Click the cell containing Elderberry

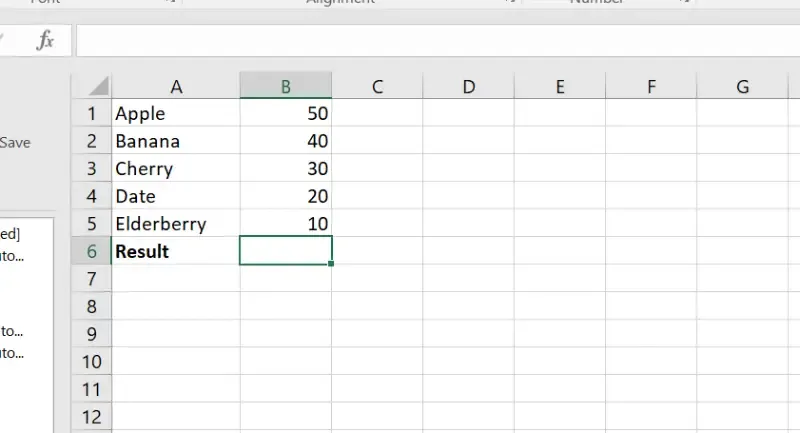[176, 223]
